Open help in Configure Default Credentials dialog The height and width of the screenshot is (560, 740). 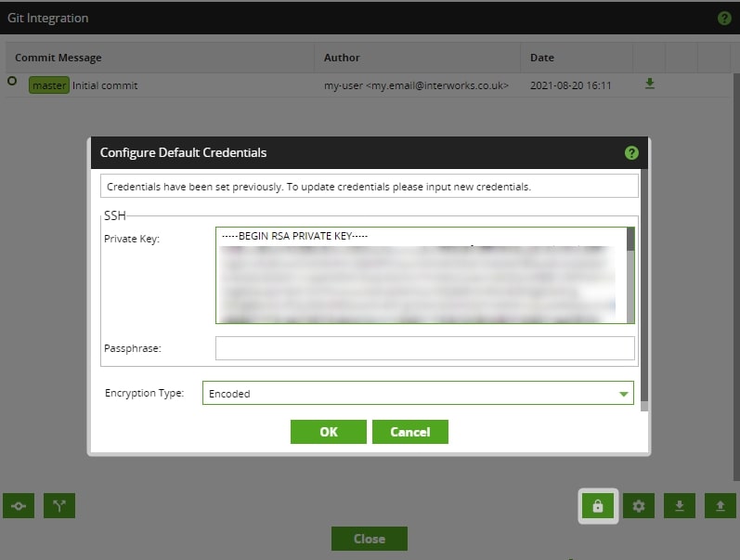[x=631, y=153]
